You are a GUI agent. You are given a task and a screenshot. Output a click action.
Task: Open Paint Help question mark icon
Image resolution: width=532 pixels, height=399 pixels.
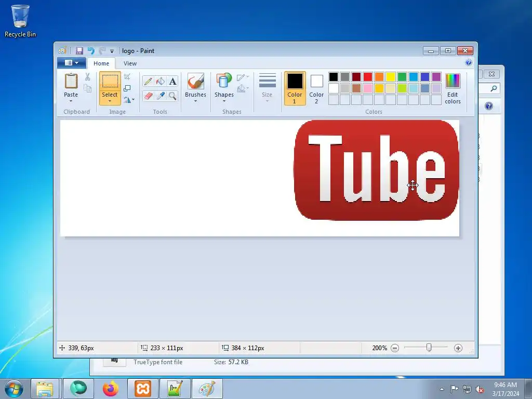(x=469, y=62)
